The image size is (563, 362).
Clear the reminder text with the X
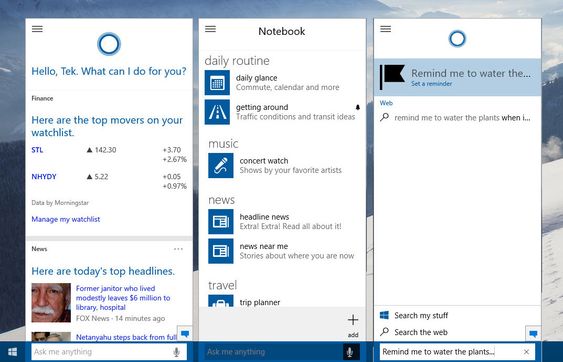click(x=526, y=352)
